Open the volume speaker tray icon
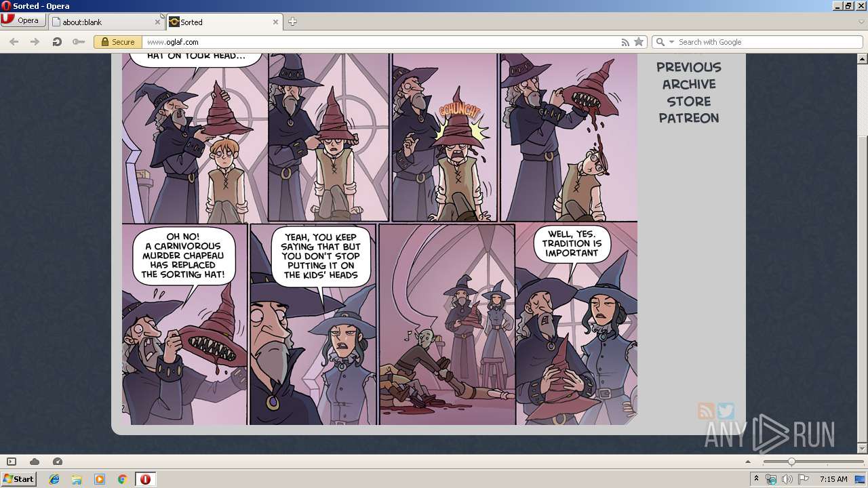The height and width of the screenshot is (488, 868). pos(787,479)
